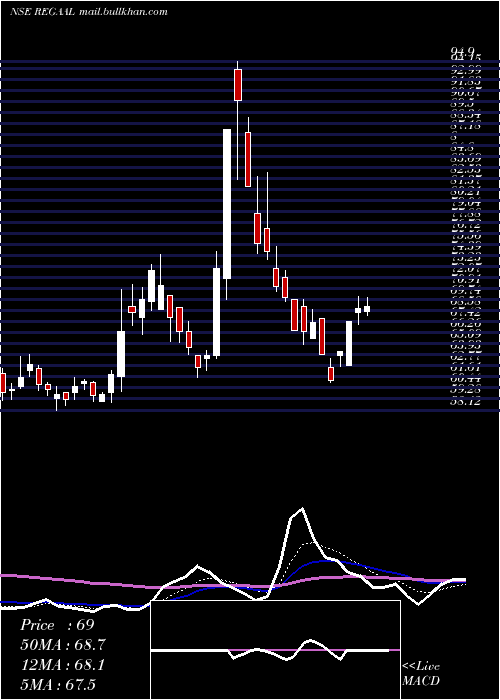Click the 58.12 price axis label
Viewport: 500px width, 700px height.
[x=465, y=401]
